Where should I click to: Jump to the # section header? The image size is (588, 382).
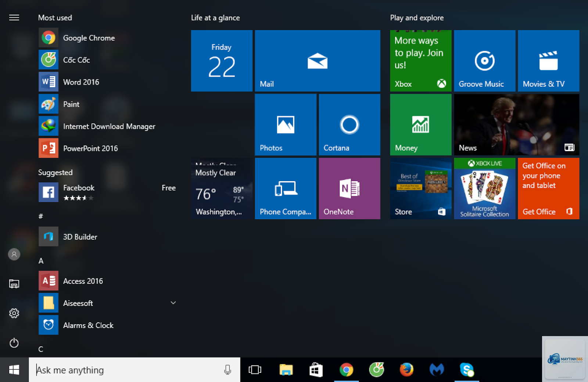point(41,216)
